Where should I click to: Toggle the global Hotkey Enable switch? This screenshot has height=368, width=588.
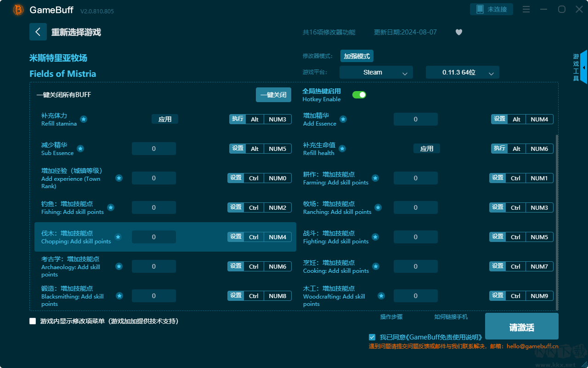tap(359, 95)
